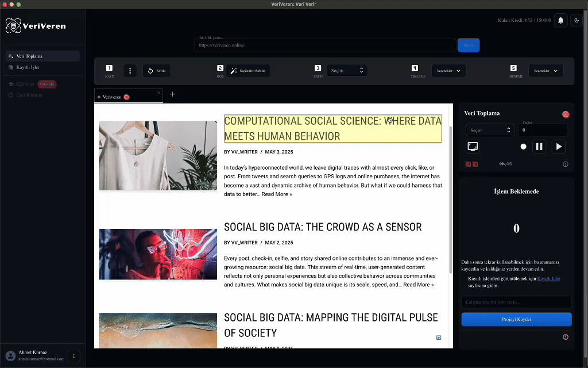Click the Projeyi Kaydet button
Viewport: 588px width, 368px height.
click(x=516, y=319)
